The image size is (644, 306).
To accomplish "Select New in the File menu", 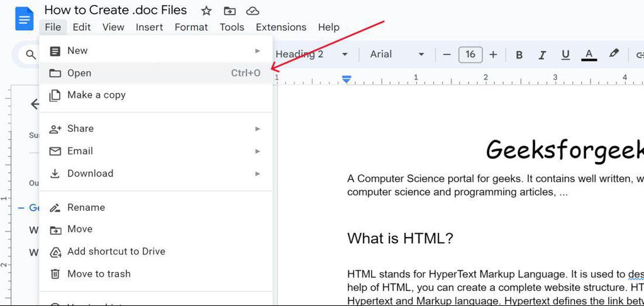I will tap(156, 51).
